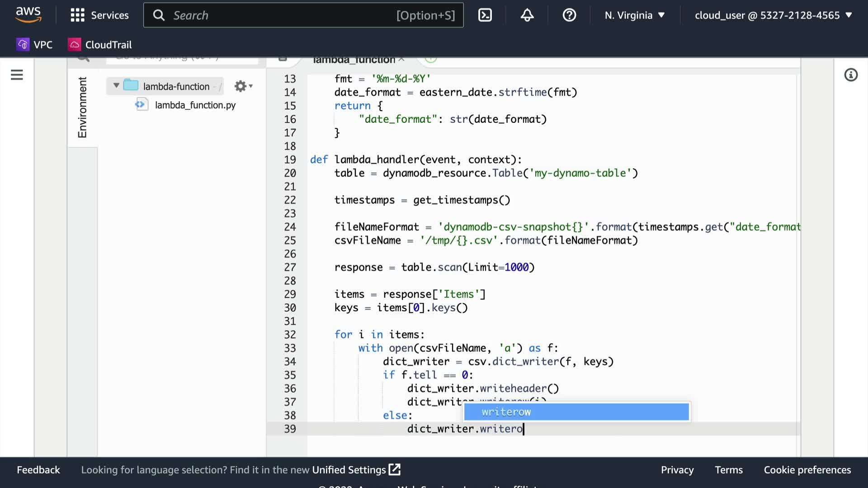Click the AWS logo home icon

pos(28,15)
